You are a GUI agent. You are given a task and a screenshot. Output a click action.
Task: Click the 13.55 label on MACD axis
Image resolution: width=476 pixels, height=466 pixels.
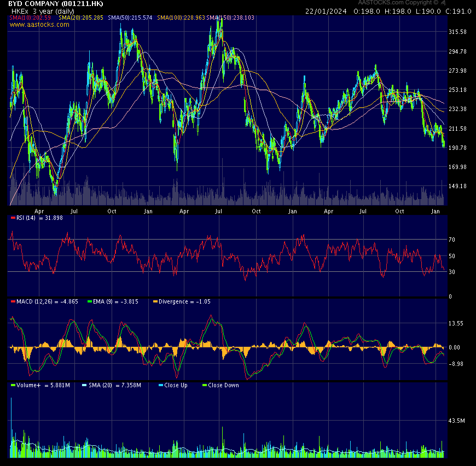pyautogui.click(x=456, y=323)
